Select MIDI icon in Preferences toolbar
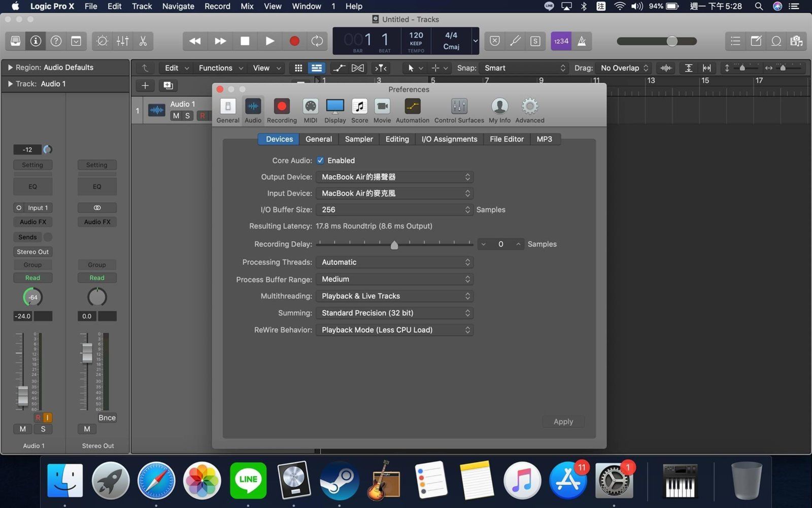 coord(311,110)
